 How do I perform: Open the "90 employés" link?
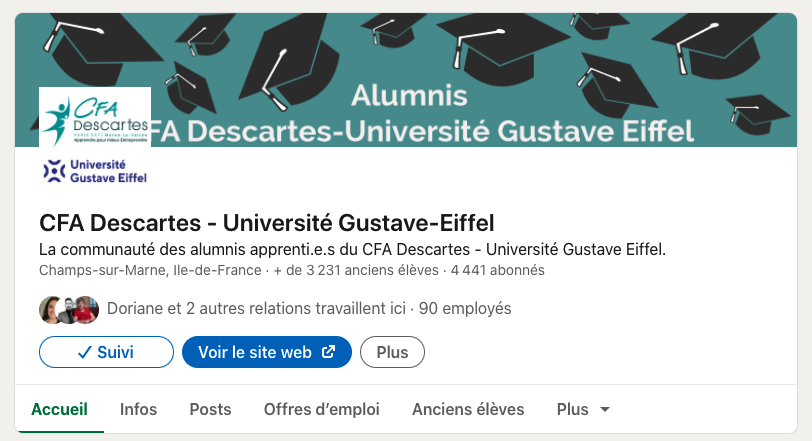[x=465, y=309]
